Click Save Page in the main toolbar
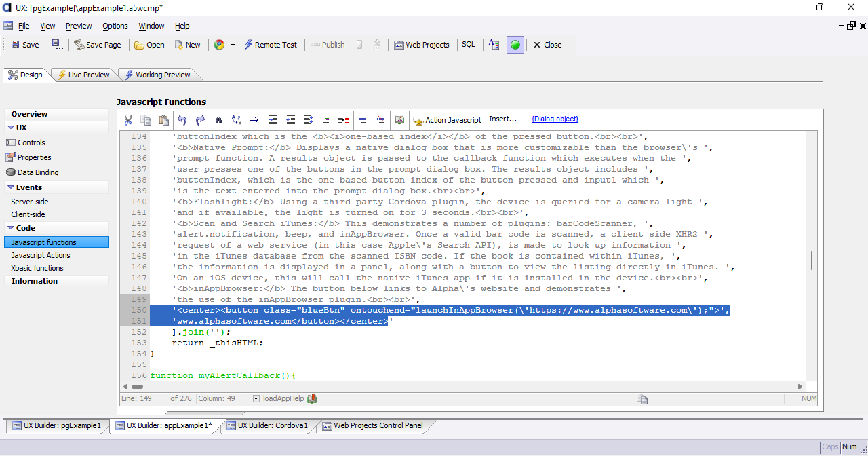The height and width of the screenshot is (456, 868). pos(98,45)
